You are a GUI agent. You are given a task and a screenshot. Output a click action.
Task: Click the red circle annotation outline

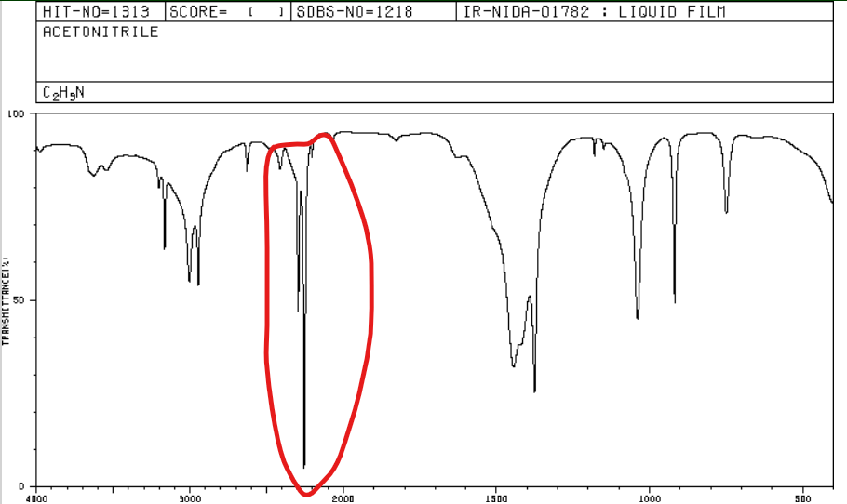[x=371, y=279]
